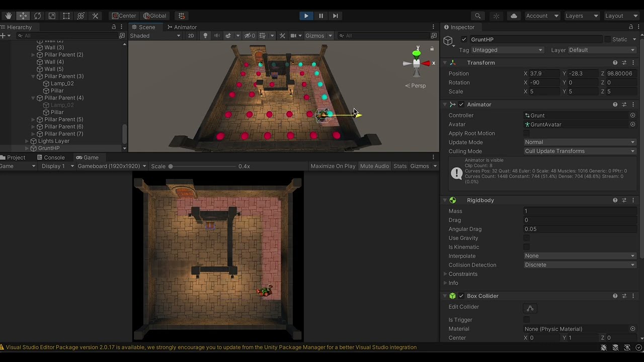Toggle Center pivot mode button

coord(124,16)
